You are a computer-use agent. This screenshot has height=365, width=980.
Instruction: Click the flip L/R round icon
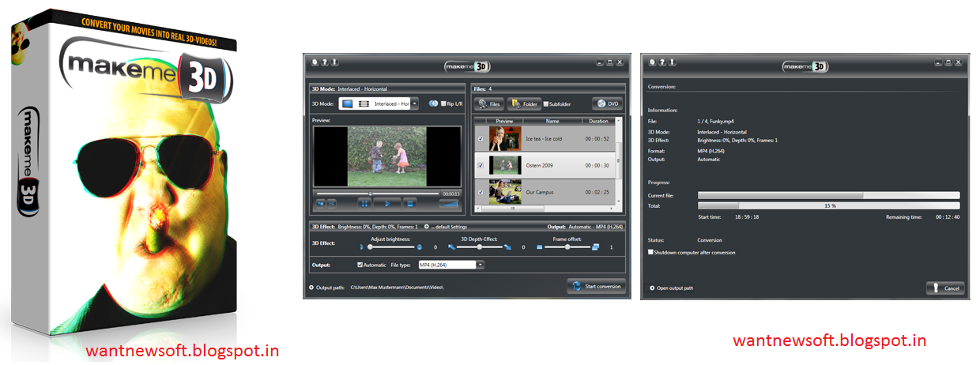433,103
